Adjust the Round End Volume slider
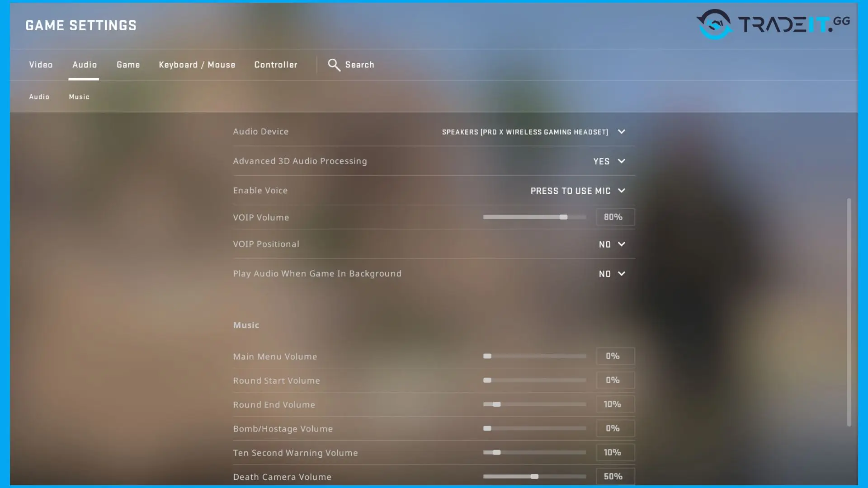Screen dimensions: 868x488 click(x=535, y=404)
